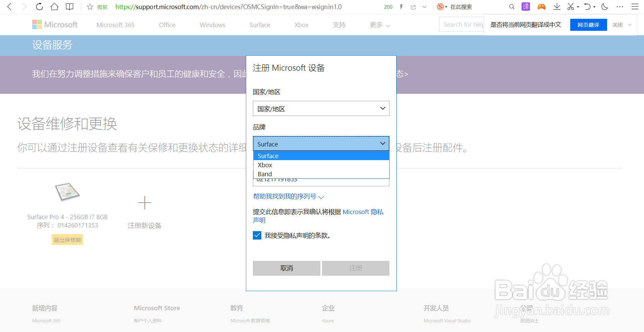The image size is (644, 332).
Task: Go back with the browser back arrow
Action: click(x=9, y=7)
